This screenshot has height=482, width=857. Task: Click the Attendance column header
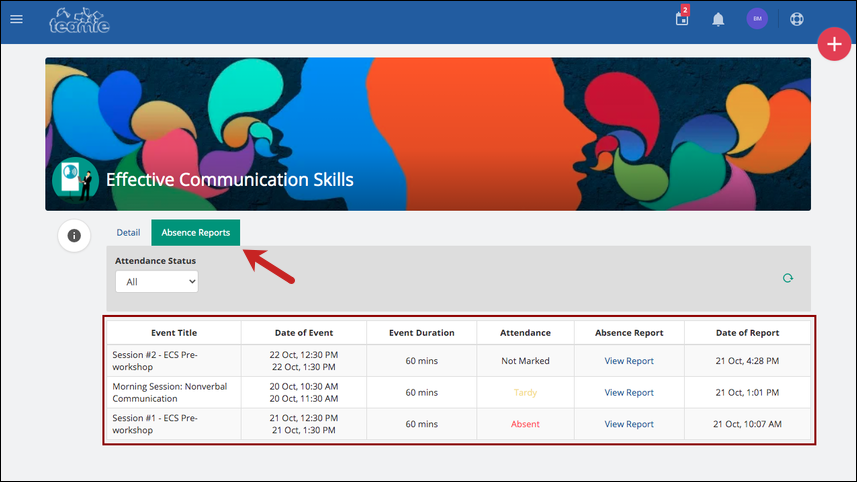525,333
